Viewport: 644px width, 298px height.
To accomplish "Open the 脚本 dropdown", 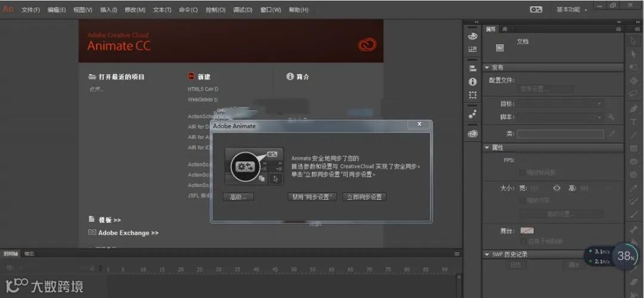I will click(560, 117).
